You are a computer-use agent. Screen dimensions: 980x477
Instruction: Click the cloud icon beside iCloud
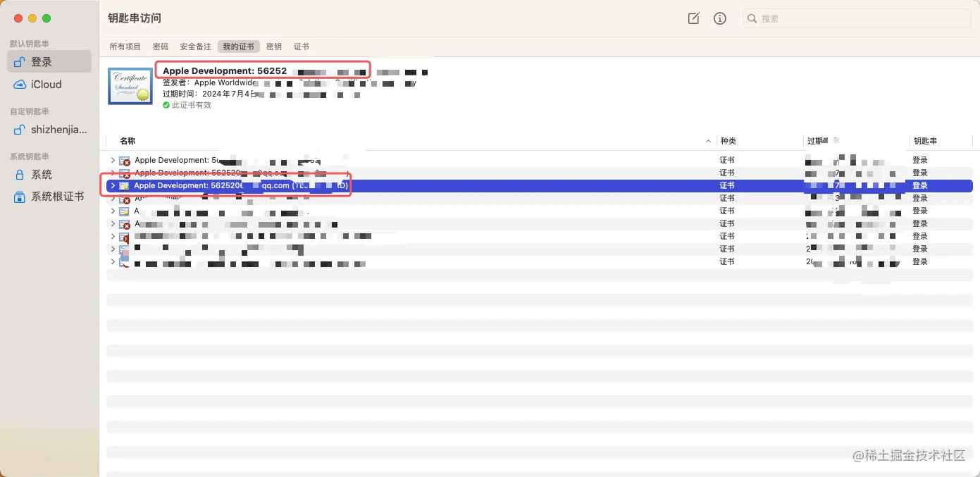click(20, 85)
